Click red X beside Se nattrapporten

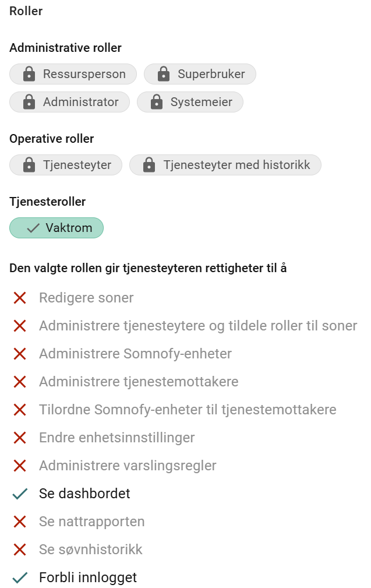[19, 522]
